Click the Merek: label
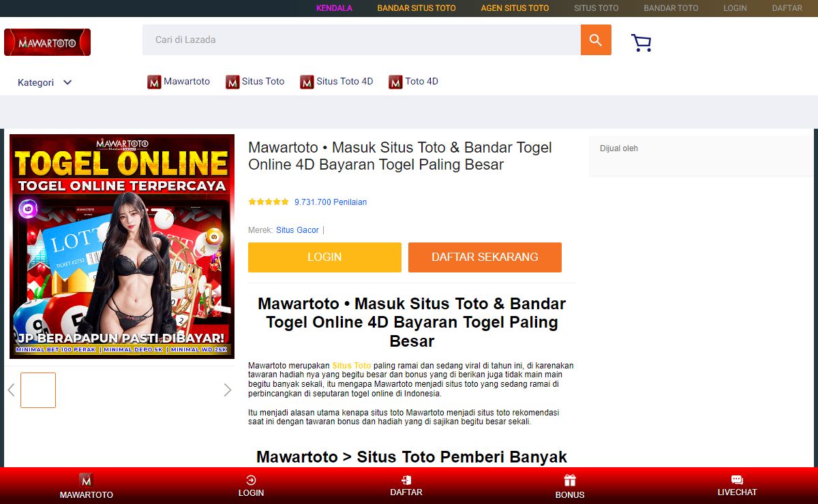Image resolution: width=818 pixels, height=504 pixels. click(260, 230)
